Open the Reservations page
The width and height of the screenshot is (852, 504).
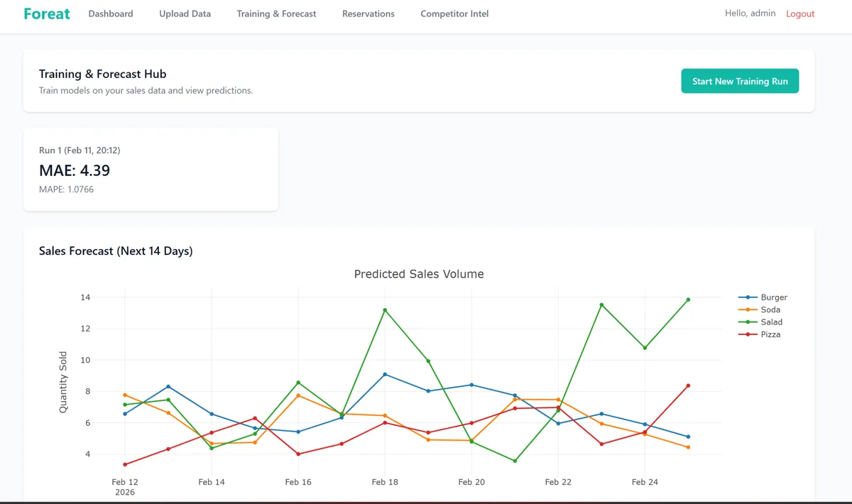[x=368, y=13]
